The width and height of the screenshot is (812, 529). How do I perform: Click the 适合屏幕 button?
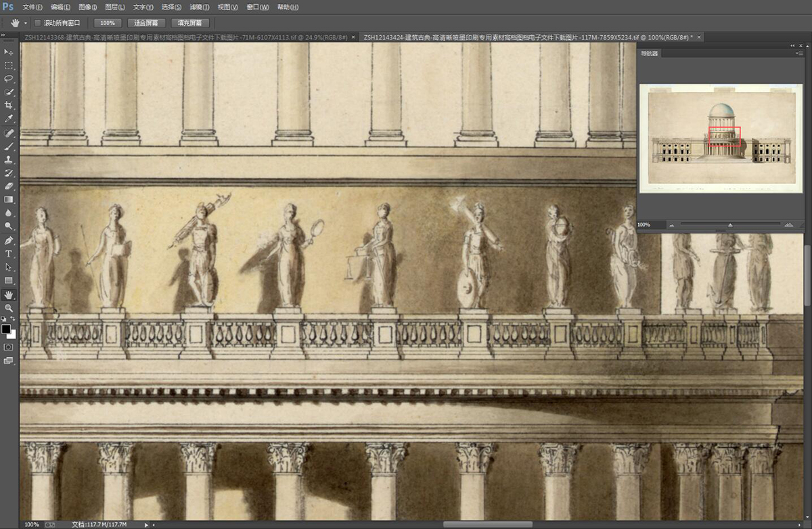point(146,23)
